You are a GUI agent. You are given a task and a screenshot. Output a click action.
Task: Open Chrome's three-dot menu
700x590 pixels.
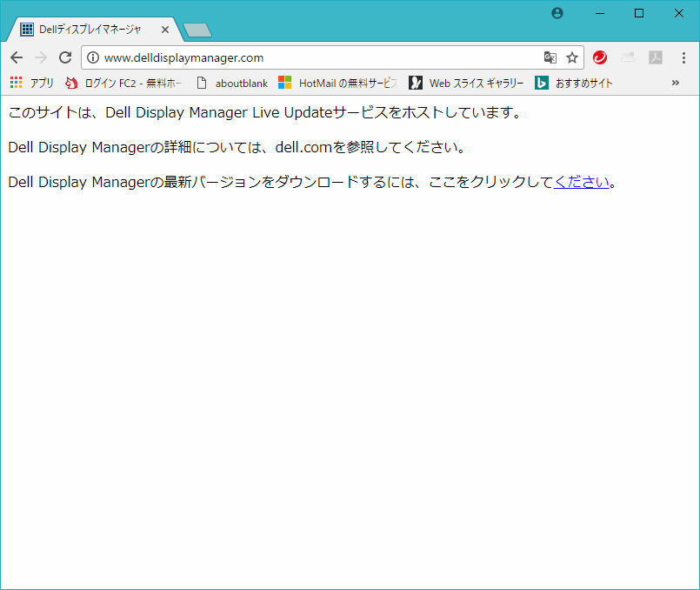683,57
